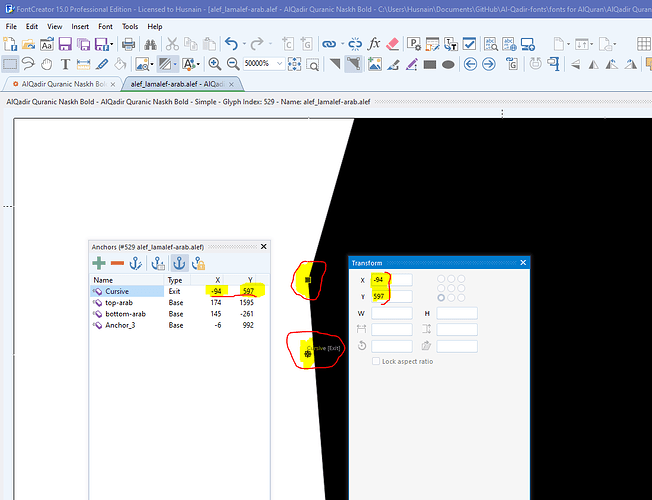Click the Zoom to fit icon
This screenshot has width=652, height=500.
coord(294,64)
